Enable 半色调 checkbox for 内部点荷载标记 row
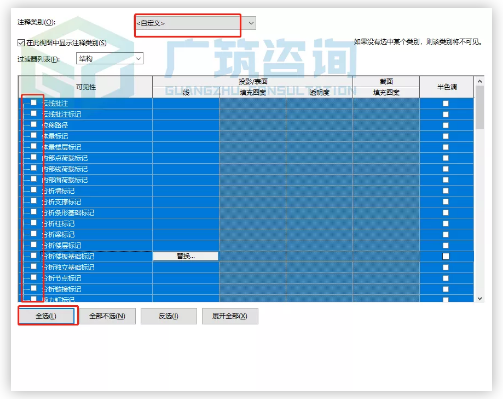The image size is (503, 399). coord(446,158)
